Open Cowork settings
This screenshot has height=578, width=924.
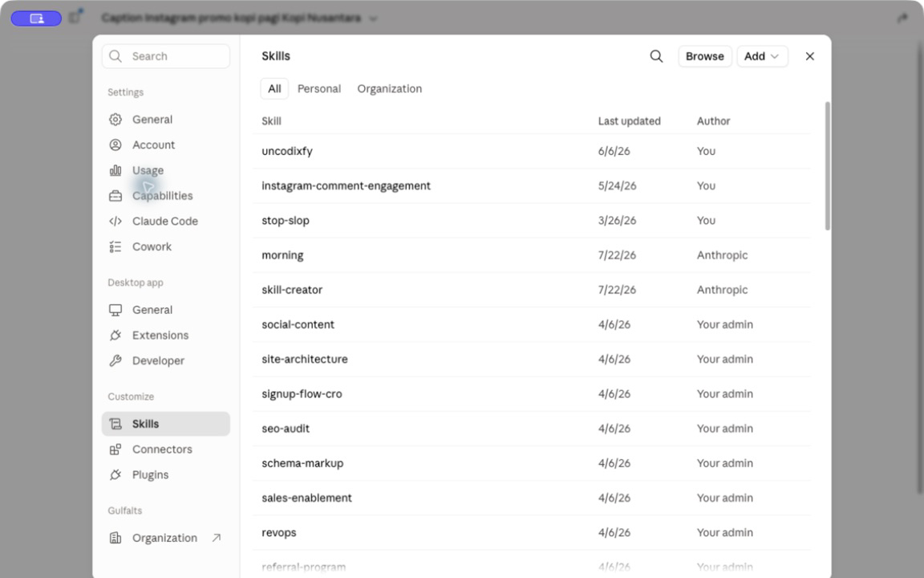tap(165, 246)
